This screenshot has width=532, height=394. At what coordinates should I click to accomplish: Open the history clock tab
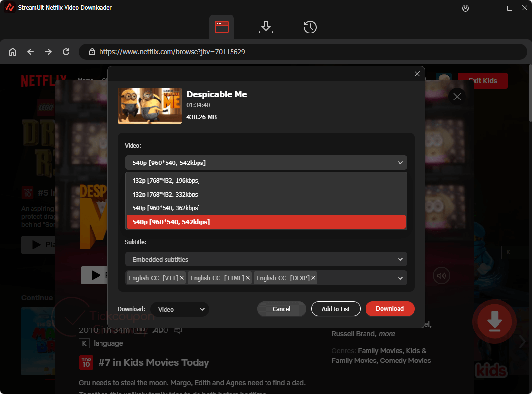click(x=310, y=27)
